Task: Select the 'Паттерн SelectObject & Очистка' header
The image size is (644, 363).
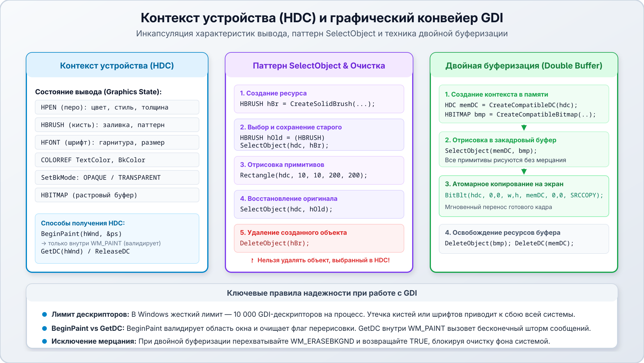Action: (x=319, y=66)
